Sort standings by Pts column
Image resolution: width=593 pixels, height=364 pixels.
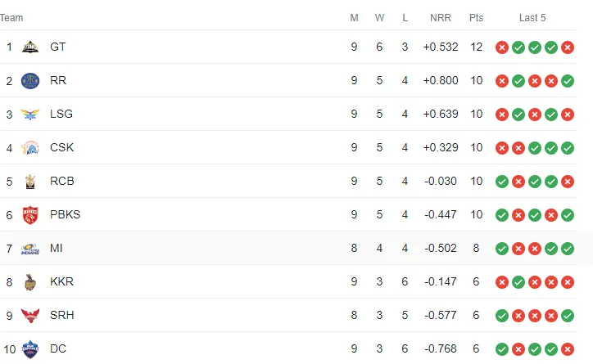coord(476,18)
